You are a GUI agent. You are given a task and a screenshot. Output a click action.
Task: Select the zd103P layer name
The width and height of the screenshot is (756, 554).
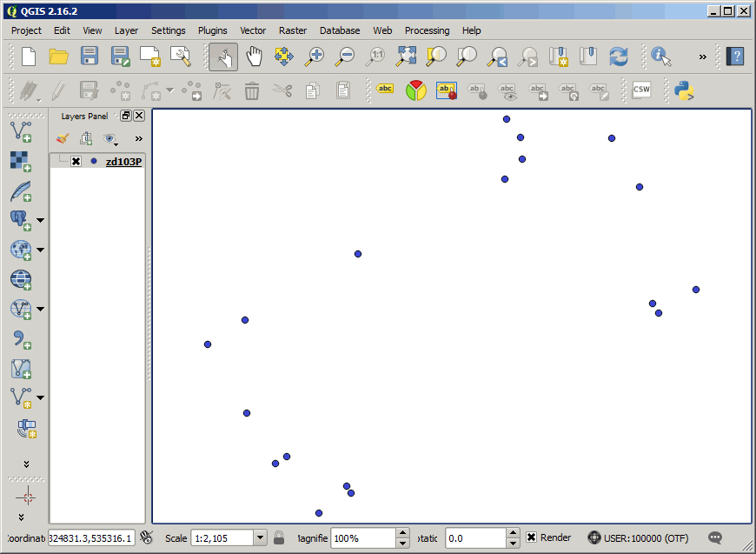tap(123, 162)
